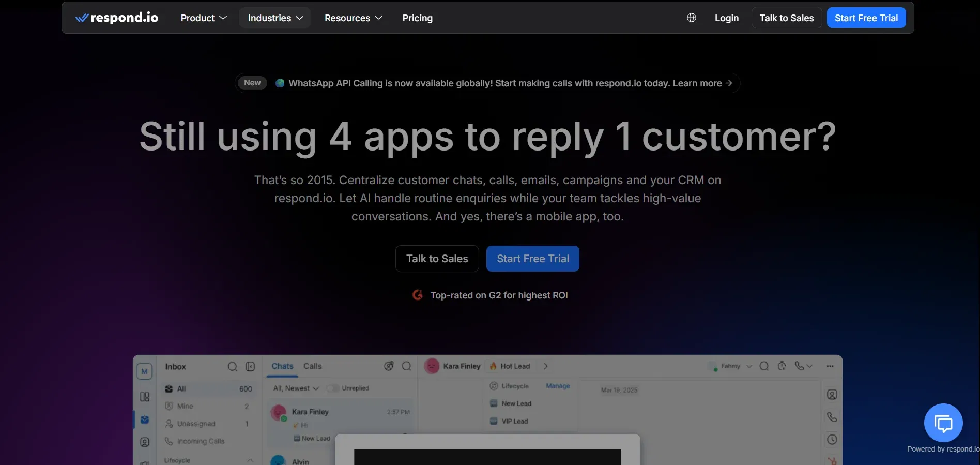Screen dimensions: 980x465
Task: Open the Contacts icon in left rail
Action: pyautogui.click(x=145, y=442)
